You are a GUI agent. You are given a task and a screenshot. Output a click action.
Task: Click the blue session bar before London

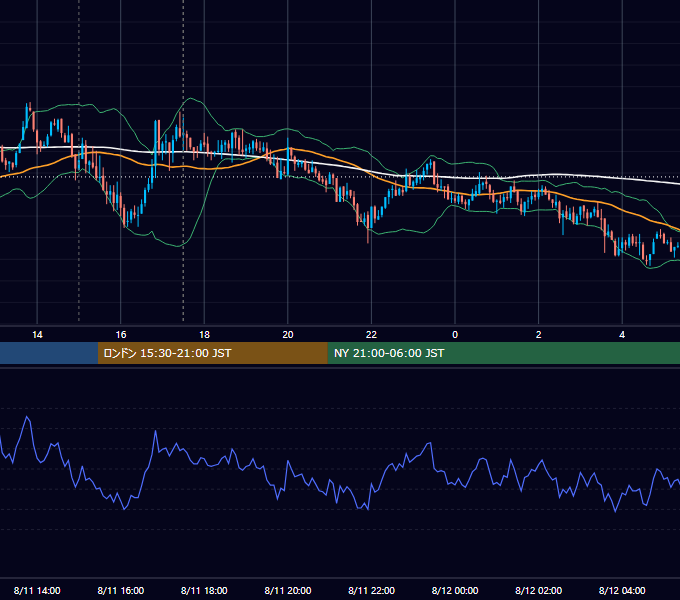(x=49, y=353)
